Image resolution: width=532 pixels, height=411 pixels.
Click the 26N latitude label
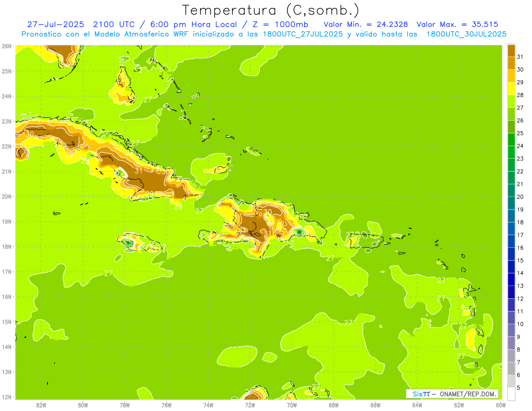(x=6, y=46)
